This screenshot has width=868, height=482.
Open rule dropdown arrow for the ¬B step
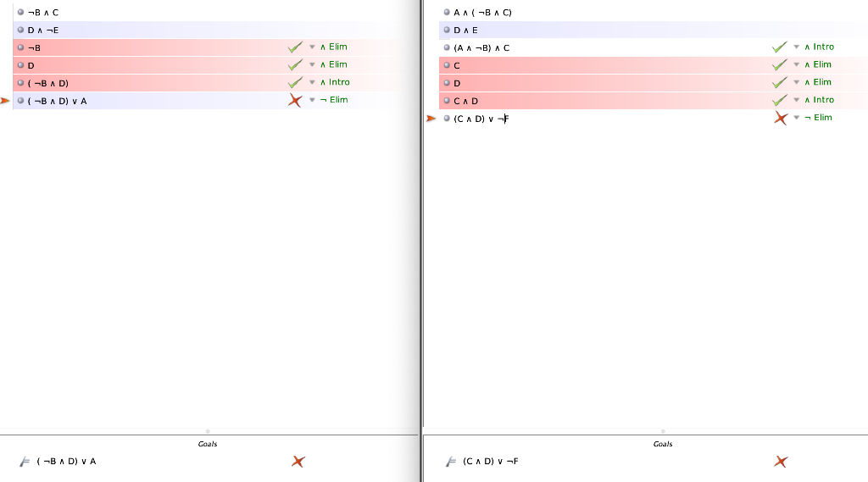click(x=312, y=47)
